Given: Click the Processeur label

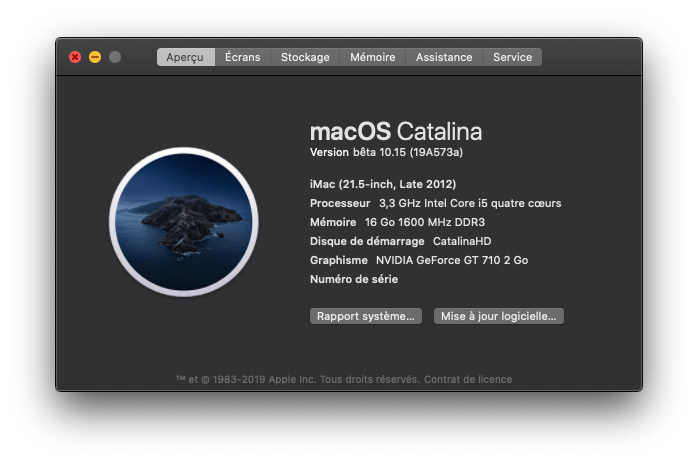Looking at the screenshot, I should [340, 203].
